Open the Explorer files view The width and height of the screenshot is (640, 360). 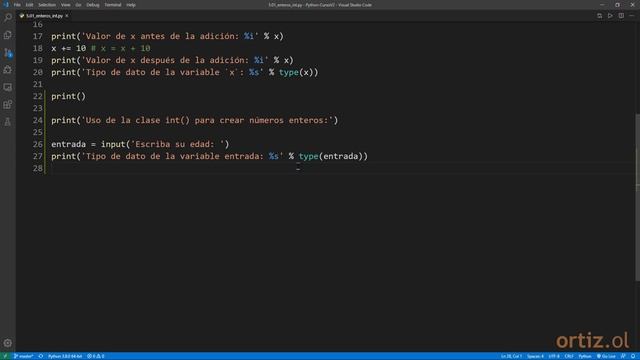8,35
